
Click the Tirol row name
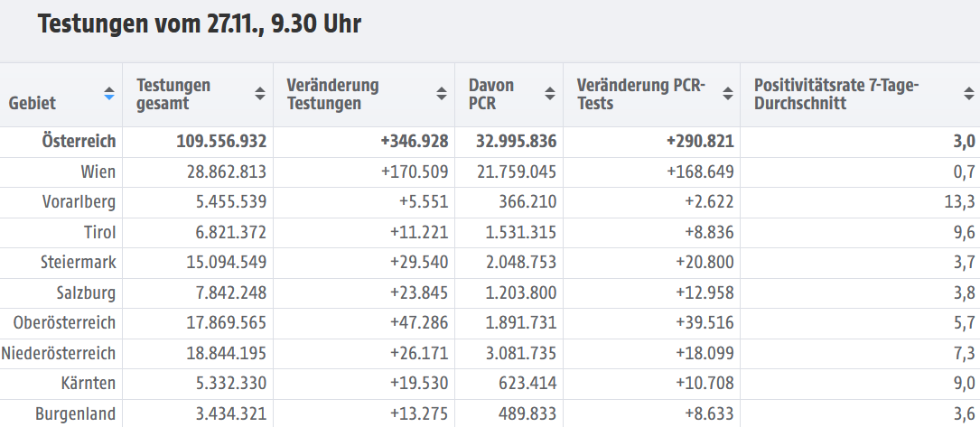pos(100,232)
